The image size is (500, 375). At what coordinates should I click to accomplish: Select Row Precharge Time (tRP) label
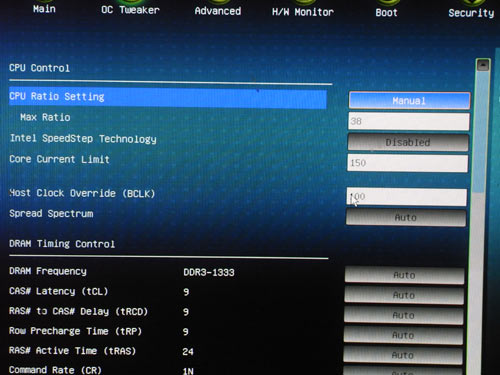pyautogui.click(x=75, y=331)
